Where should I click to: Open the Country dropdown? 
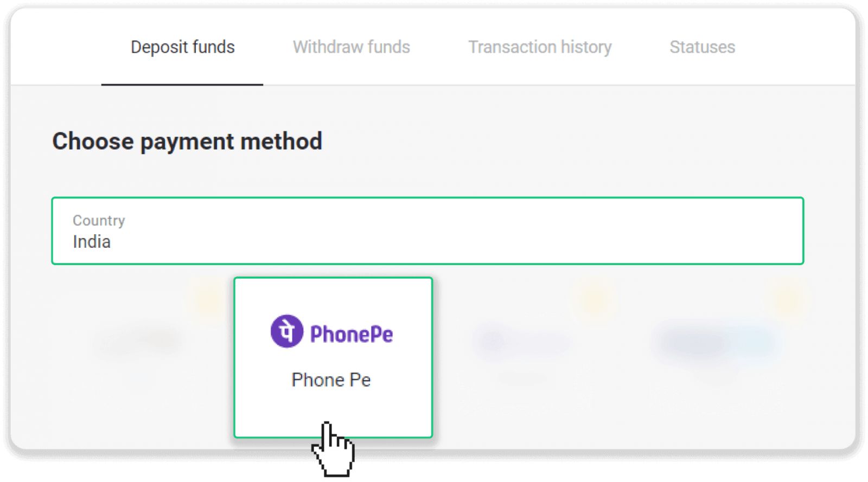(427, 231)
